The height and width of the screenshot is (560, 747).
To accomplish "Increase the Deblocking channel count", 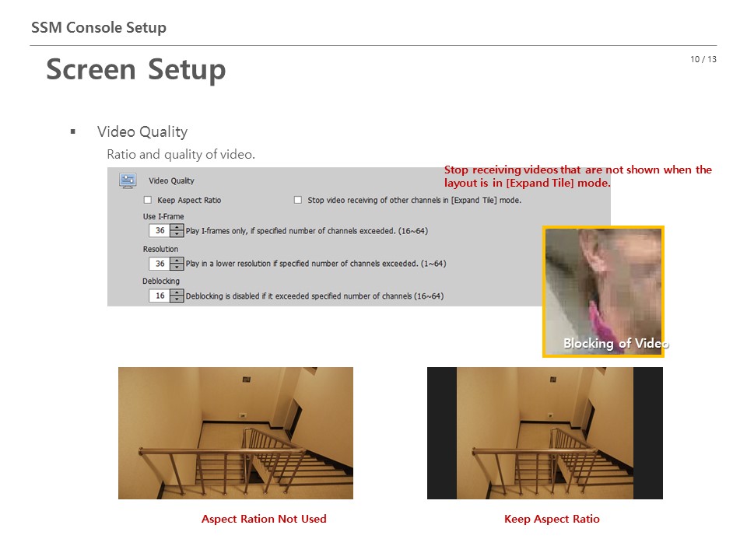I will pyautogui.click(x=177, y=293).
